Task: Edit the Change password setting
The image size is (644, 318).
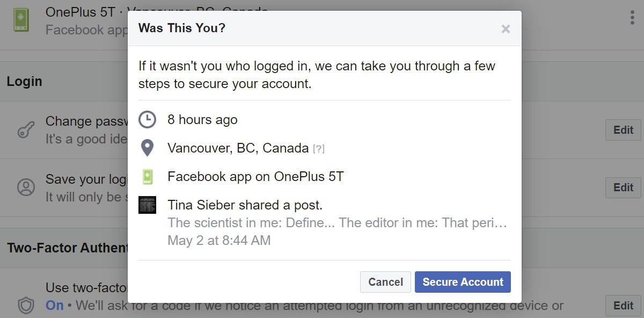Action: pyautogui.click(x=623, y=130)
